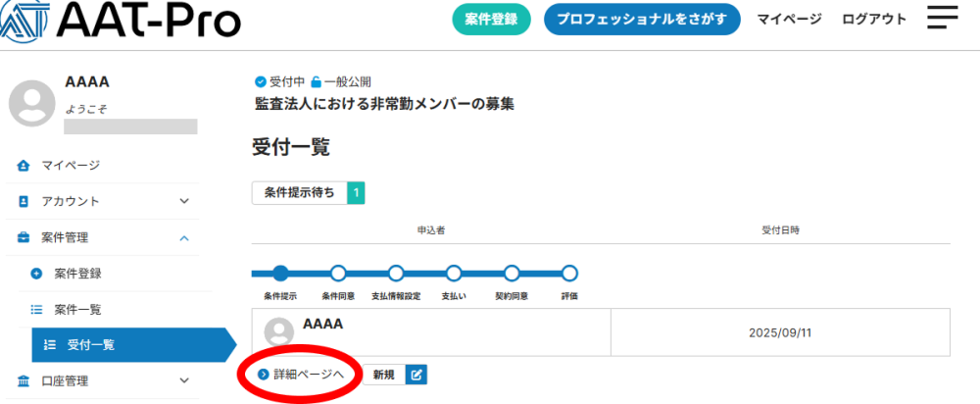
Task: Click the マイページ home icon in sidebar
Action: click(24, 165)
